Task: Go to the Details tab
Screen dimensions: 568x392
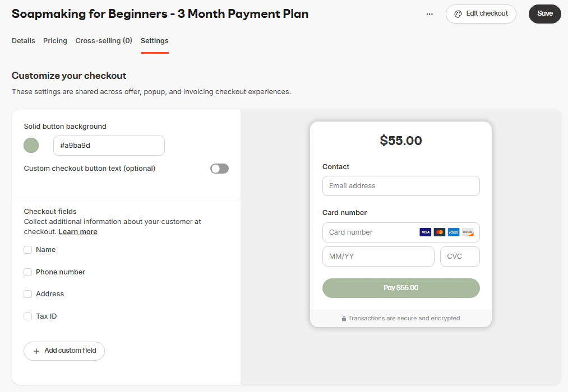Action: [24, 41]
